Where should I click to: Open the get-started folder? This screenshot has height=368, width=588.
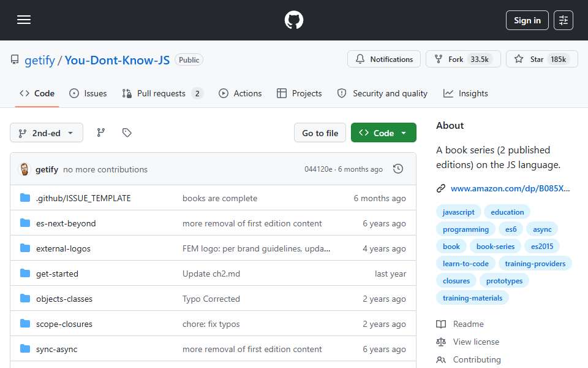58,274
